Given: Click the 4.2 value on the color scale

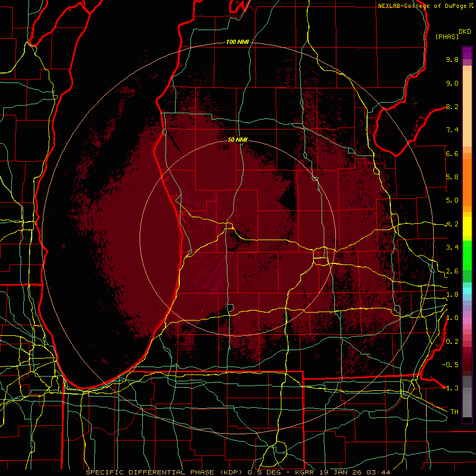Looking at the screenshot, I should tap(452, 224).
